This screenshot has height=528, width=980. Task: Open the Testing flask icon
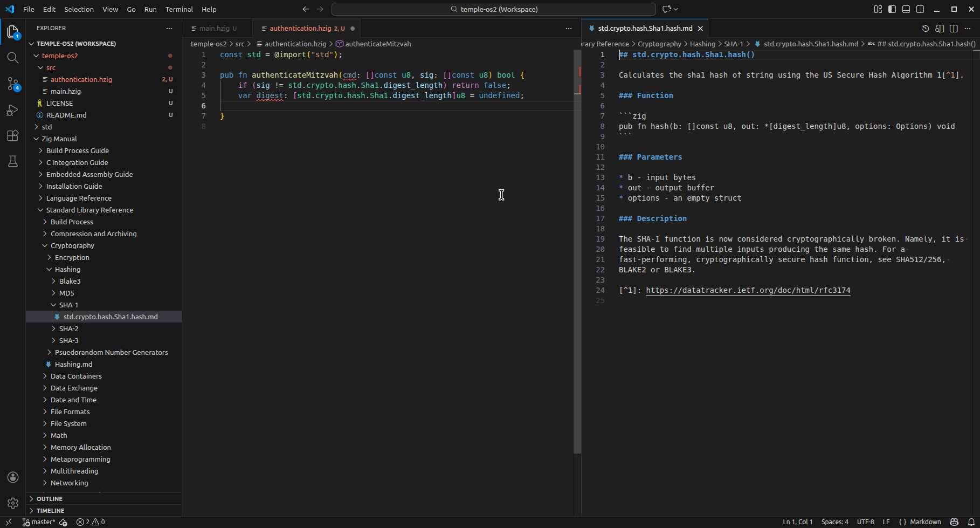(13, 161)
